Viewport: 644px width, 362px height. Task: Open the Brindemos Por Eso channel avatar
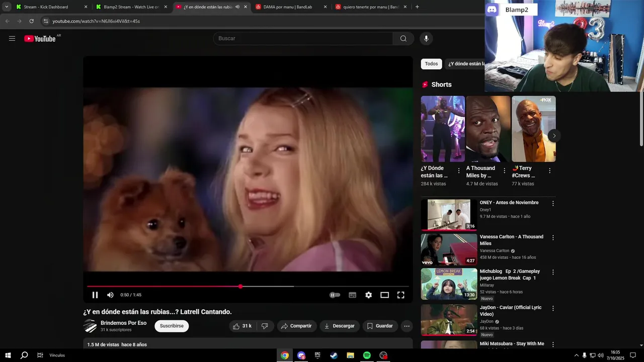click(90, 326)
